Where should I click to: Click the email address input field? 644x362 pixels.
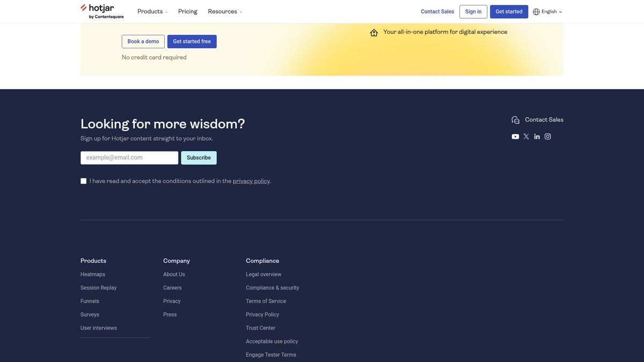click(129, 158)
